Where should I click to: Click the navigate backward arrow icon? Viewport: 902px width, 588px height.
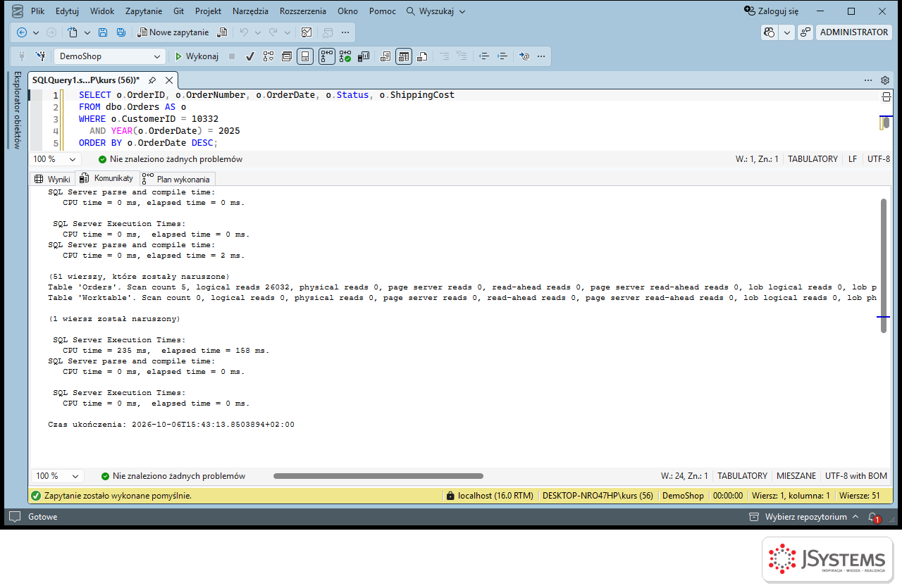(22, 32)
